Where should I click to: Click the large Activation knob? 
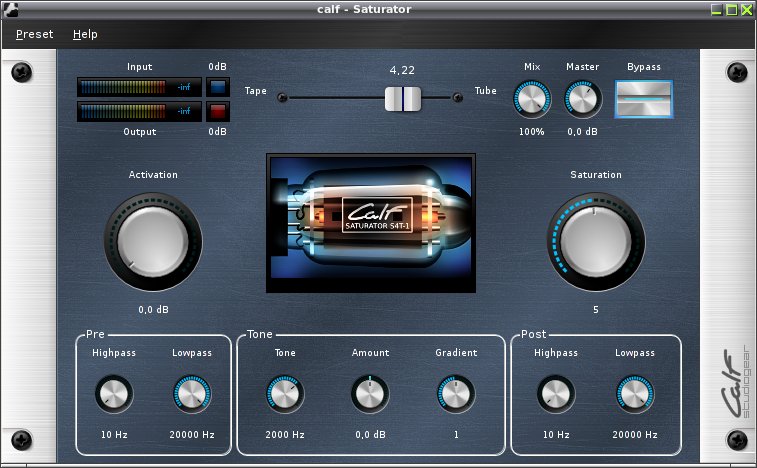pos(153,241)
